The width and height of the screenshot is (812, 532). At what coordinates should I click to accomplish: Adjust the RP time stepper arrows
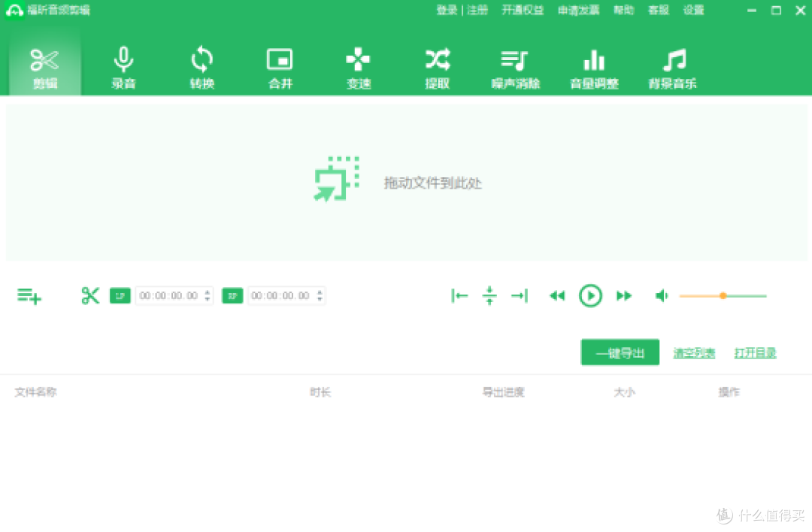(320, 295)
